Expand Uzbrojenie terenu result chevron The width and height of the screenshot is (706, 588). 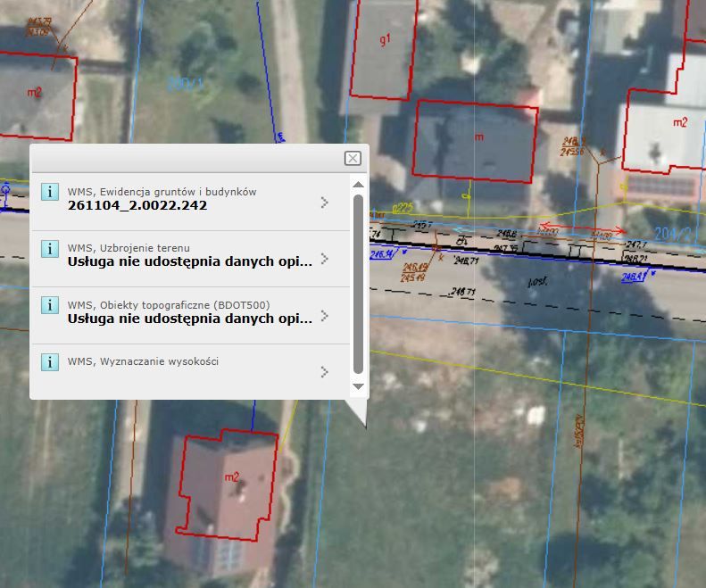pyautogui.click(x=324, y=259)
